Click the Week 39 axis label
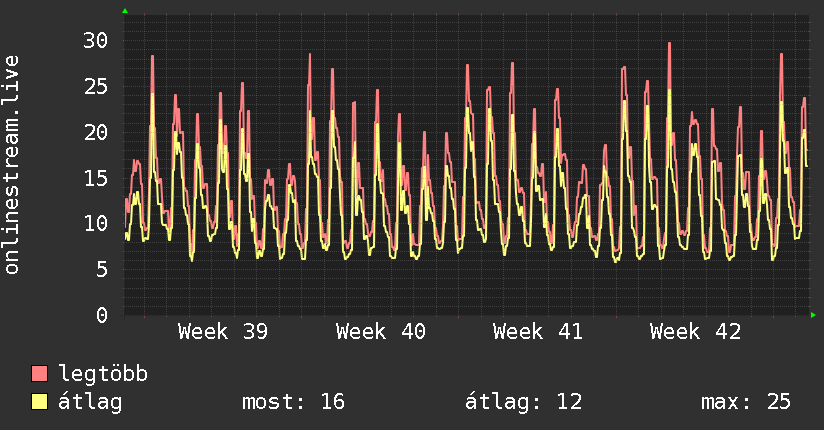 click(x=223, y=332)
